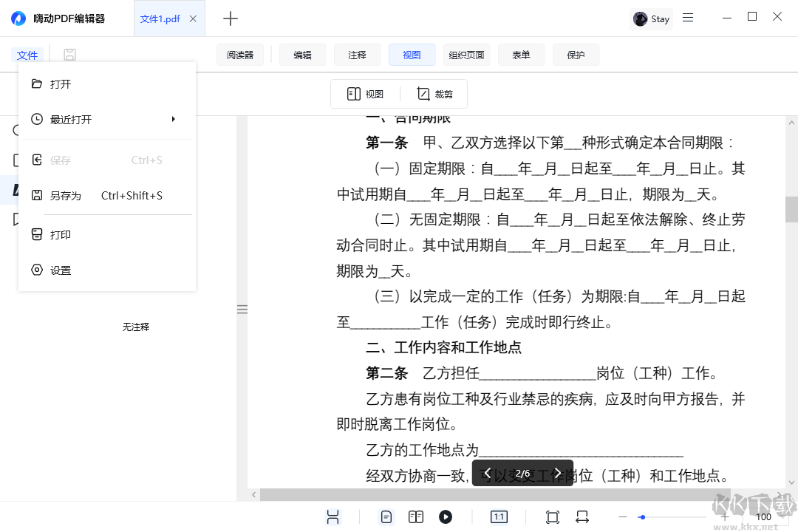
Task: Expand the 最近打开 submenu arrow
Action: click(x=173, y=119)
